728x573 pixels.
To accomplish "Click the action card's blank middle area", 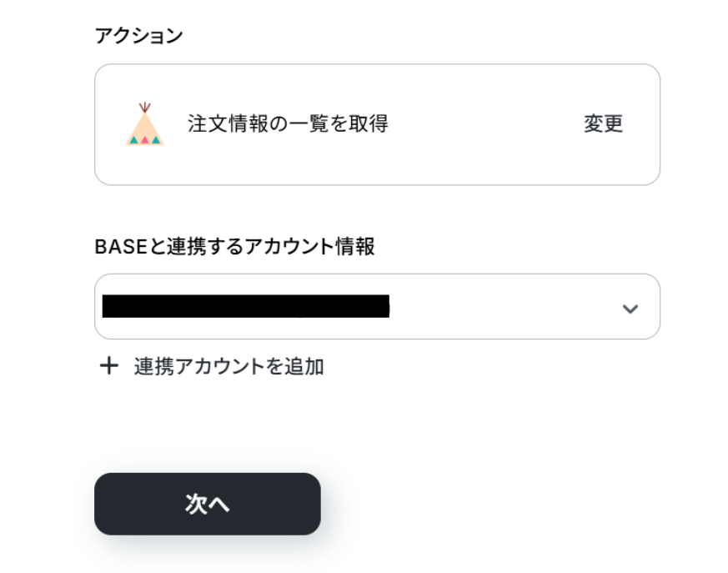I will 484,124.
